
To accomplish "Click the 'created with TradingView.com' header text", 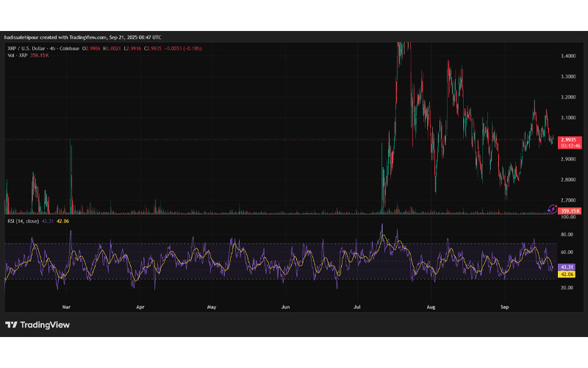I will pos(73,38).
